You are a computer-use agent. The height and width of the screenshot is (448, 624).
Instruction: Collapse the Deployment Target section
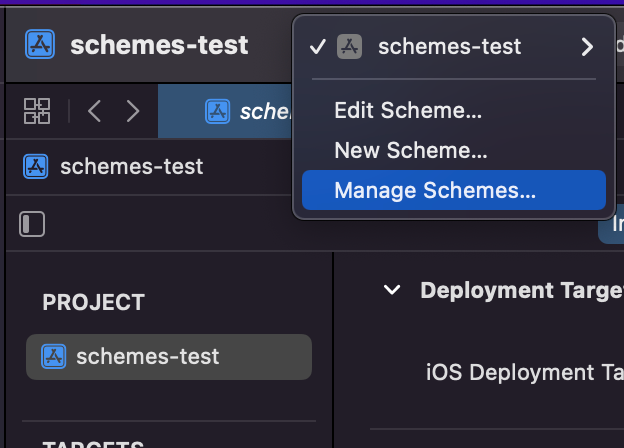point(393,290)
